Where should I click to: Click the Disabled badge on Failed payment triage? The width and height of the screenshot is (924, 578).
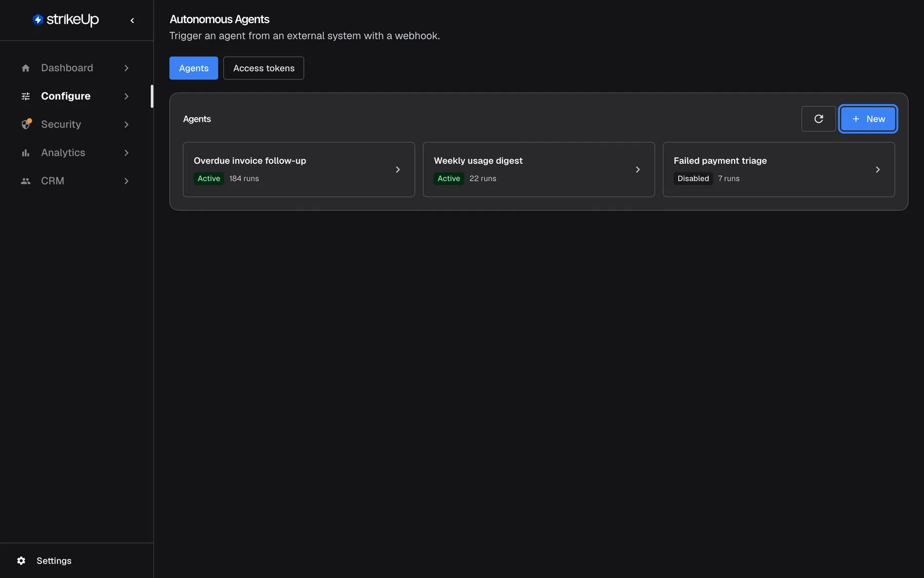[x=693, y=178]
